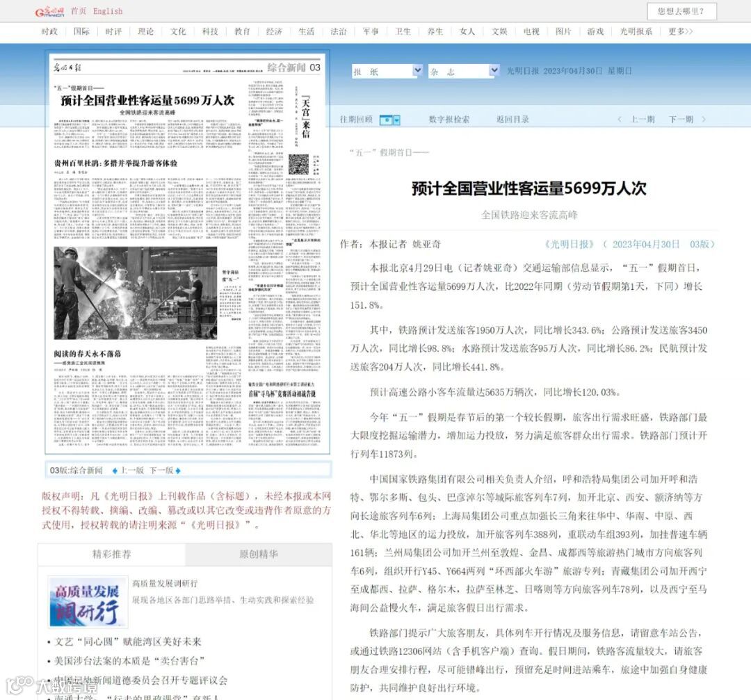Viewport: 751px width, 700px height.
Task: Click the steelworkers photo on the newspaper page
Action: 135,293
